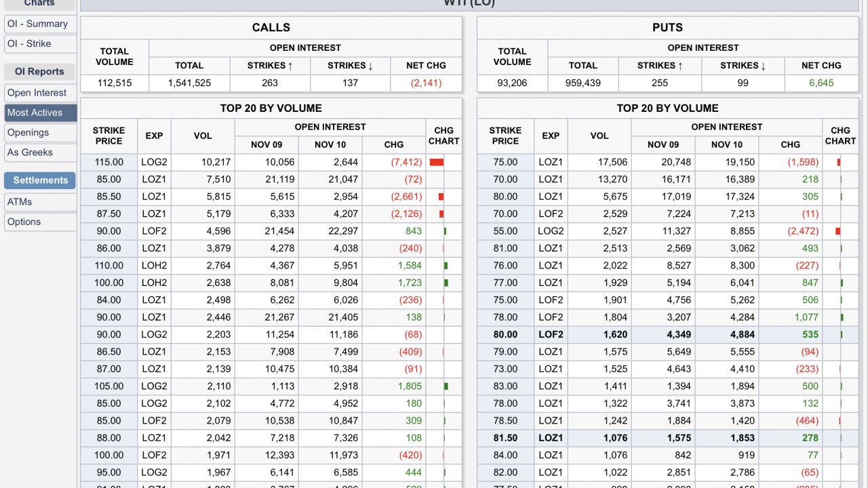The image size is (868, 488).
Task: Click green change bar for 100.00 LOH2 call
Action: [x=446, y=283]
